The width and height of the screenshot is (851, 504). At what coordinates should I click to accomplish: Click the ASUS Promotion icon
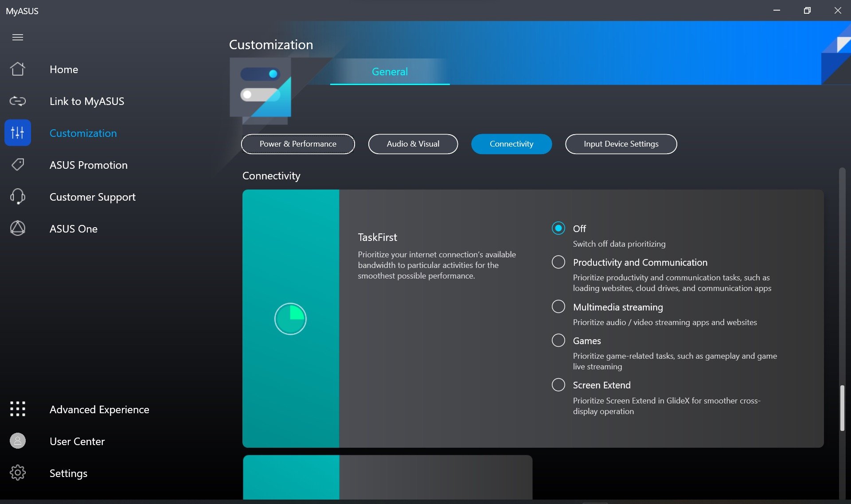click(17, 164)
